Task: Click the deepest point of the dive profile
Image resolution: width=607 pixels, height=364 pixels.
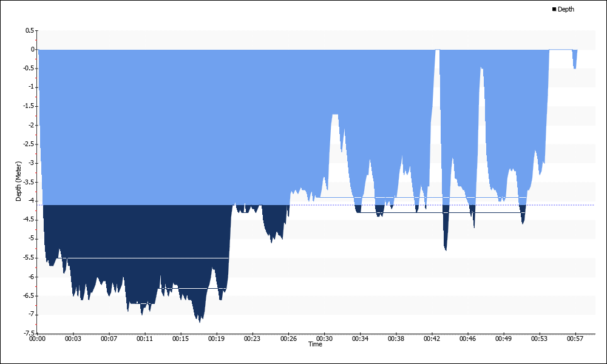Action: pyautogui.click(x=200, y=321)
